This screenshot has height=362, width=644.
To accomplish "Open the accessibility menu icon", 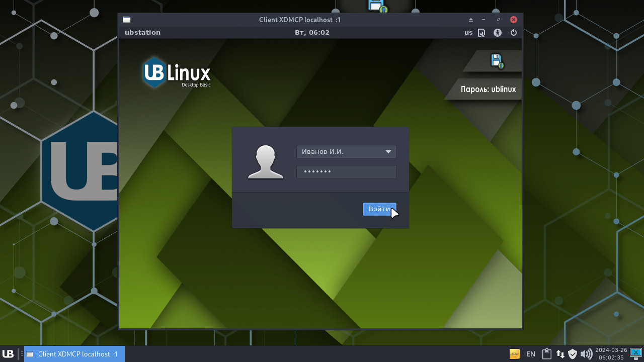I will pos(498,33).
